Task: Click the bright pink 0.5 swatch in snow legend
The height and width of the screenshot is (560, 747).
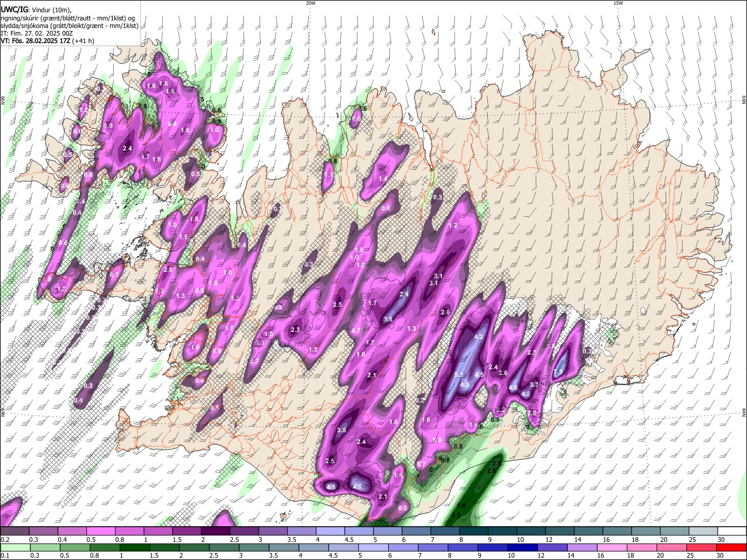Action: click(101, 531)
